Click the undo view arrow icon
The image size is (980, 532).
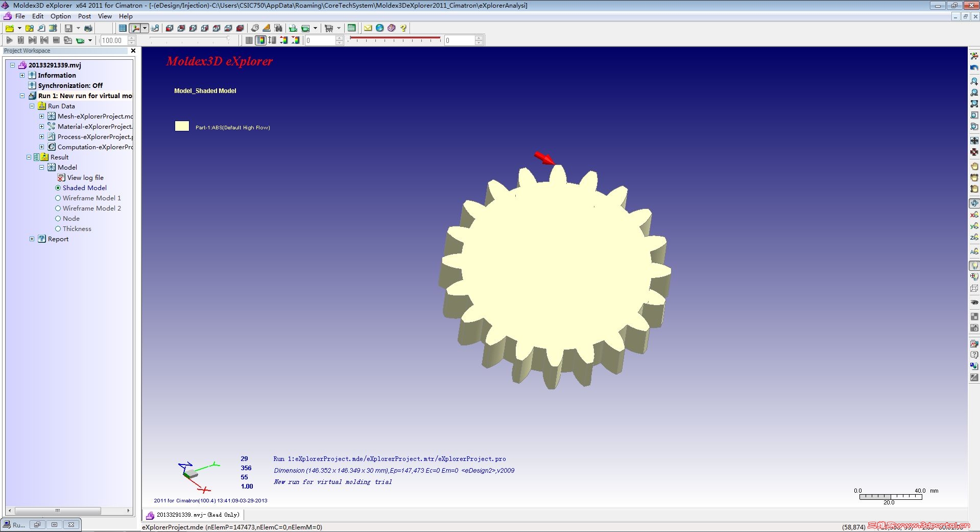[x=974, y=67]
